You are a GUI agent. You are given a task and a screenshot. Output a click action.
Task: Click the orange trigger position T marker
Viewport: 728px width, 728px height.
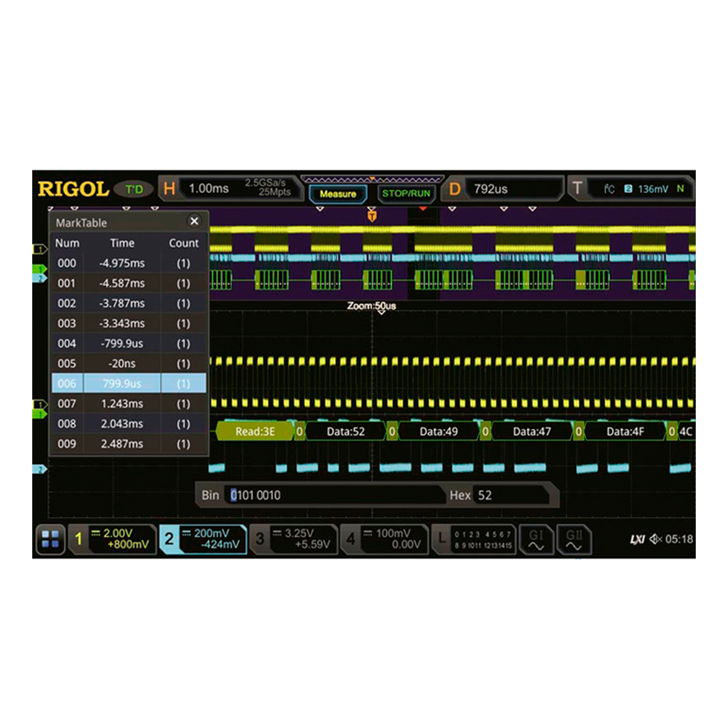click(x=372, y=215)
